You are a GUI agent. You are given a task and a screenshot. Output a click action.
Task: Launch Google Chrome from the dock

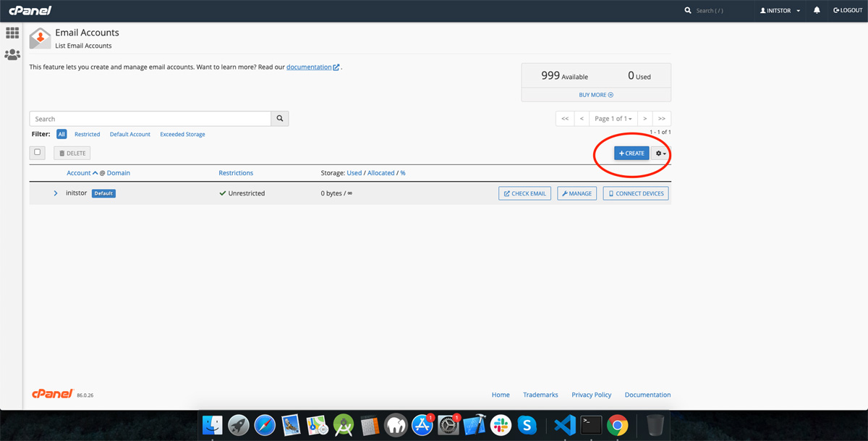(617, 424)
